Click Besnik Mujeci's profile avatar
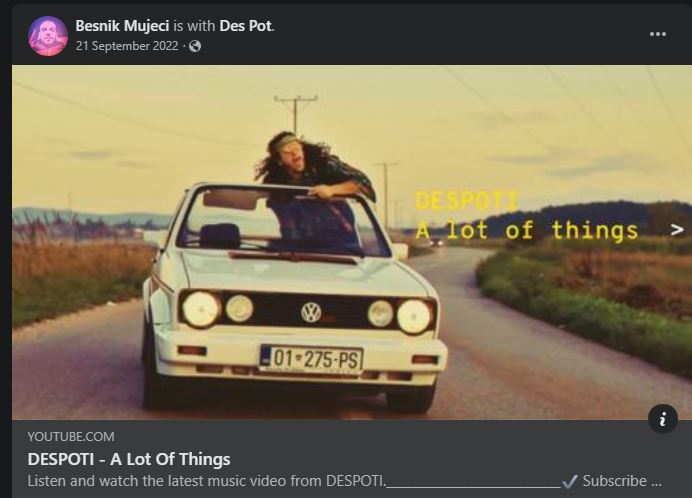 pos(48,36)
